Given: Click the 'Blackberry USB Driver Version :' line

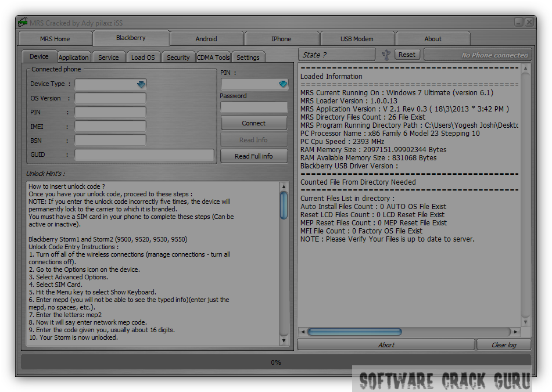Looking at the screenshot, I should tap(349, 166).
